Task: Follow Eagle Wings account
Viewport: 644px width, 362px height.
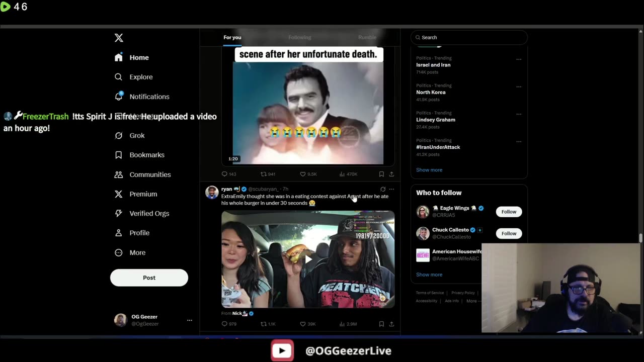Action: [509, 212]
